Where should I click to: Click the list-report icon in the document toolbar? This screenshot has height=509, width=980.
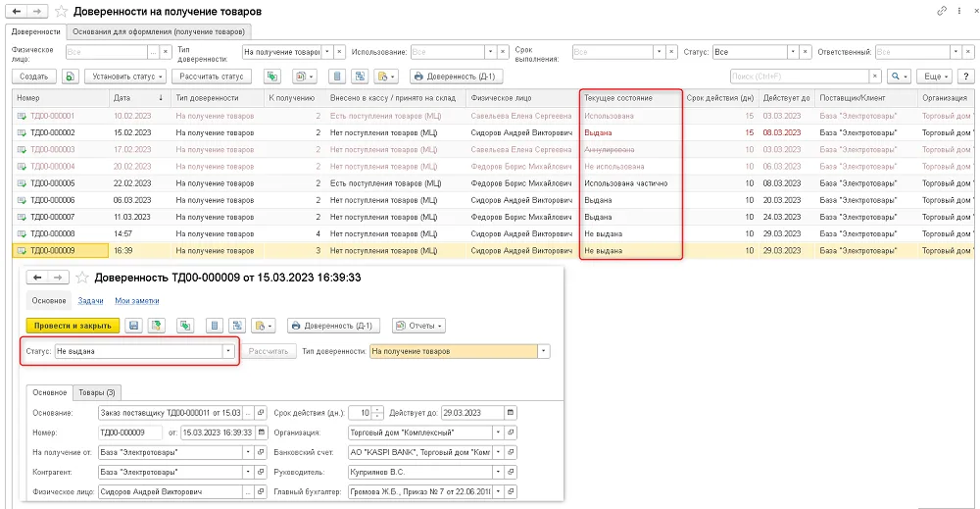pyautogui.click(x=215, y=326)
